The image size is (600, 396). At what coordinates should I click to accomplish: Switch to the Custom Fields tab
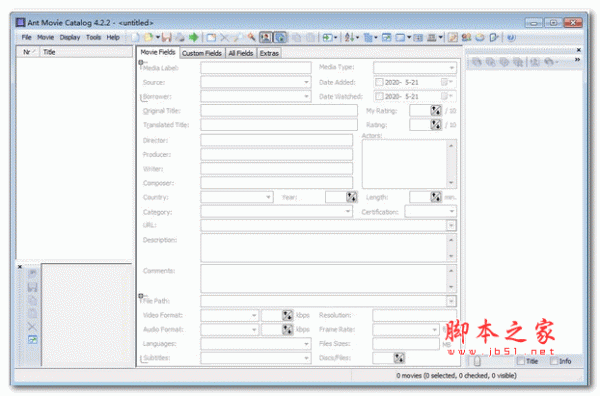coord(202,53)
